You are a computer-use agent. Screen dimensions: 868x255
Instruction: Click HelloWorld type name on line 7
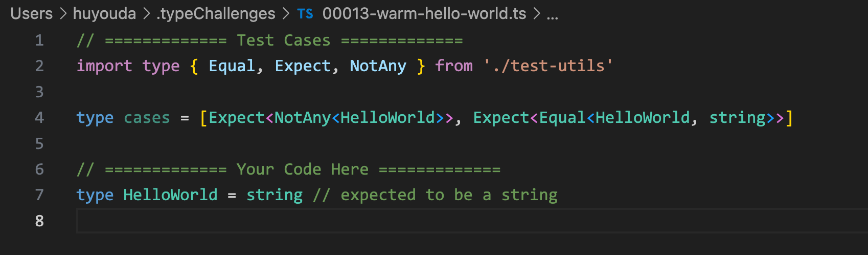170,195
